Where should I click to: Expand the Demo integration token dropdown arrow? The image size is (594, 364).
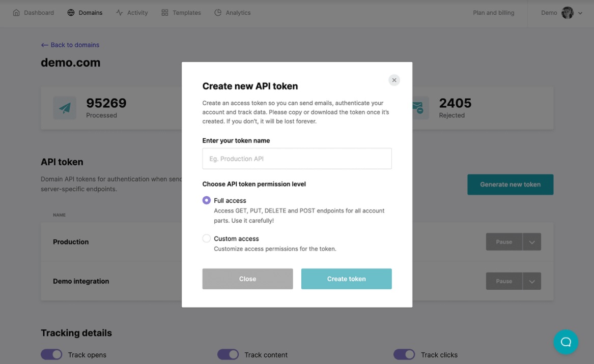[531, 281]
